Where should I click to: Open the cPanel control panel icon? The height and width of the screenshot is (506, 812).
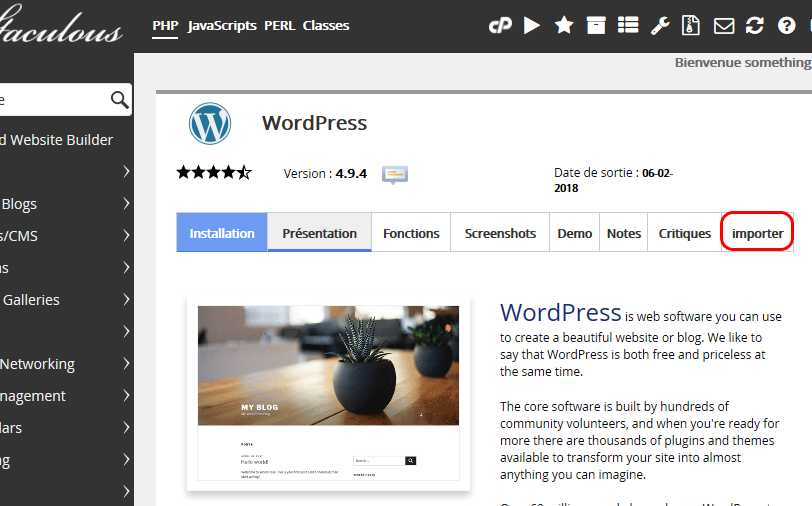pos(500,25)
